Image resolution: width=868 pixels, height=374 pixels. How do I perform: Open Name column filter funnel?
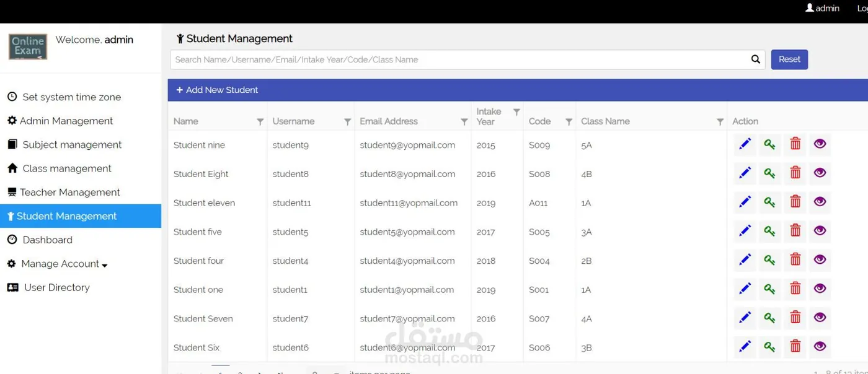coord(260,122)
